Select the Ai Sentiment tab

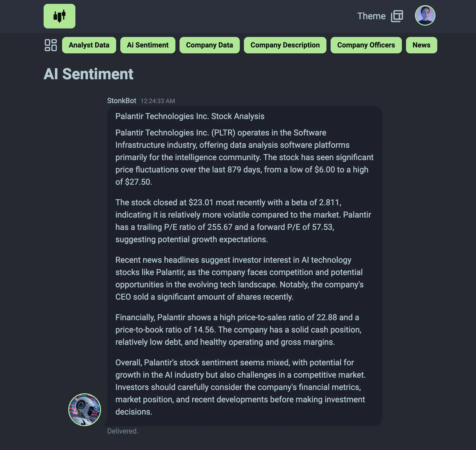click(148, 45)
